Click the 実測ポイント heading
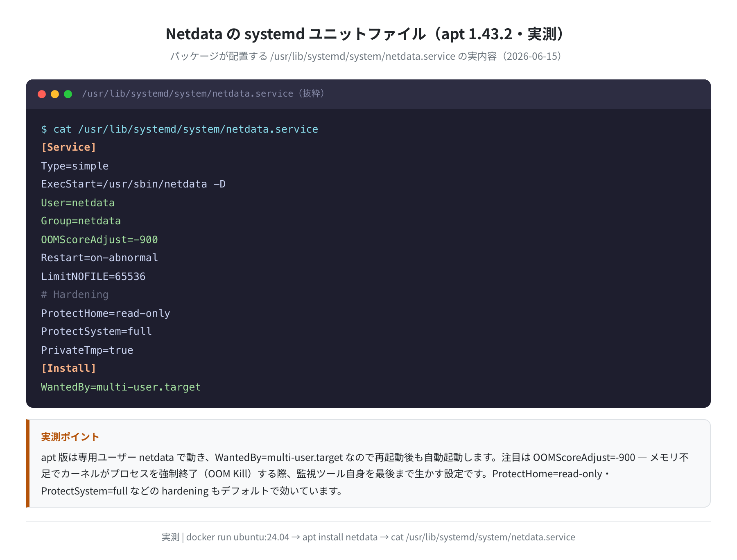 70,437
